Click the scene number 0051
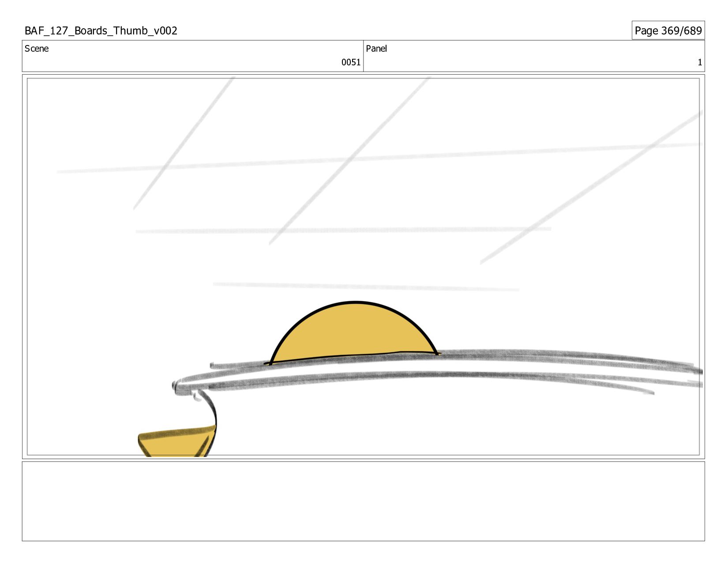Image resolution: width=728 pixels, height=563 pixels. pyautogui.click(x=351, y=62)
